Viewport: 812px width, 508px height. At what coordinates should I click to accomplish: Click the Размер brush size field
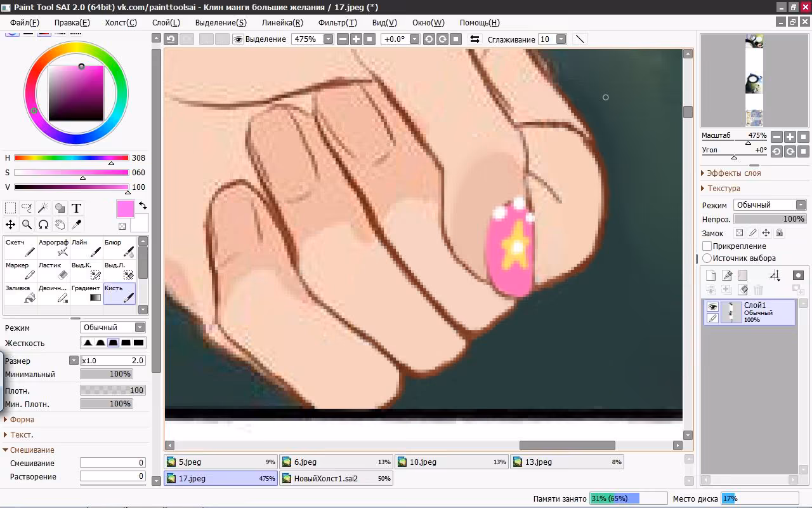pos(113,361)
